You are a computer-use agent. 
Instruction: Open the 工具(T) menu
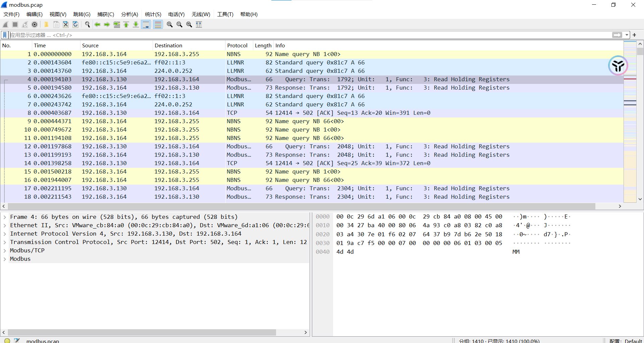225,14
